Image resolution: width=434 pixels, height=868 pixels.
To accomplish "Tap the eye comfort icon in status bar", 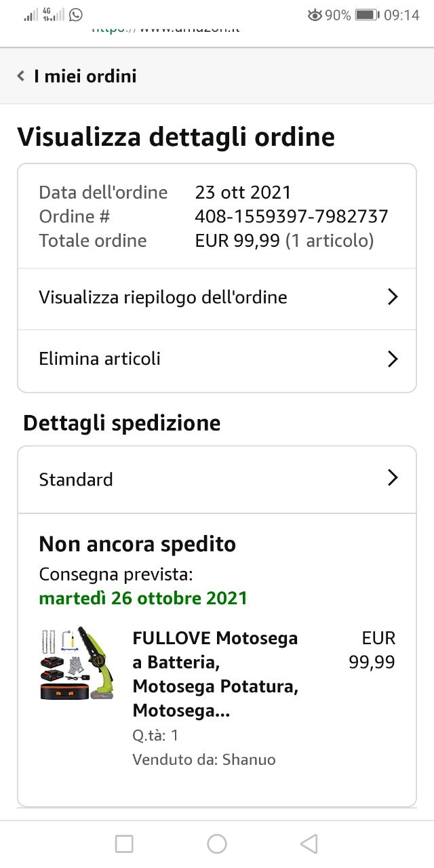I will click(x=315, y=15).
